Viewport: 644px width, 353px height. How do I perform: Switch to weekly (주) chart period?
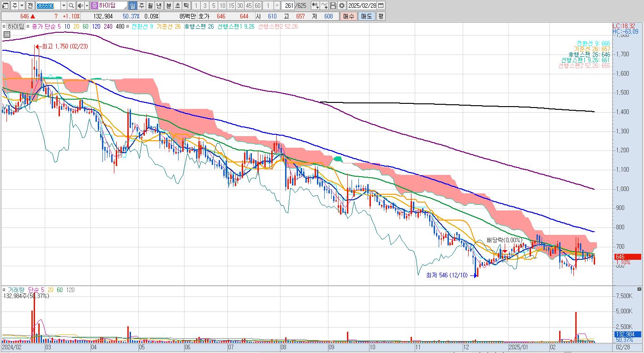tap(141, 6)
